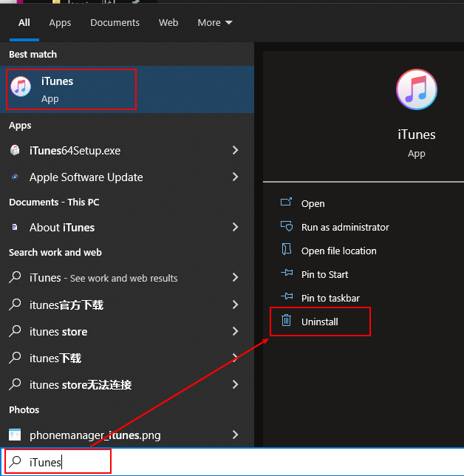Click the Apple Software Update icon
This screenshot has height=476, width=464.
coord(15,177)
